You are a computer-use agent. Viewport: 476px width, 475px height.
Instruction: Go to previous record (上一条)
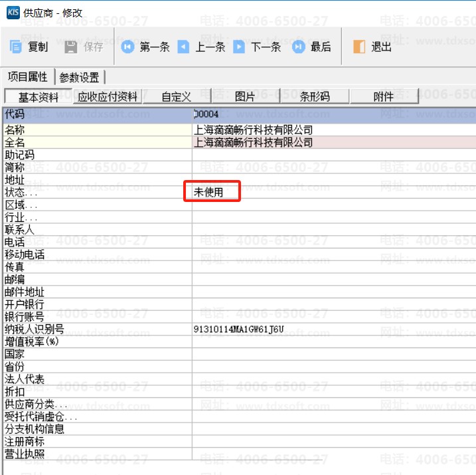(183, 47)
